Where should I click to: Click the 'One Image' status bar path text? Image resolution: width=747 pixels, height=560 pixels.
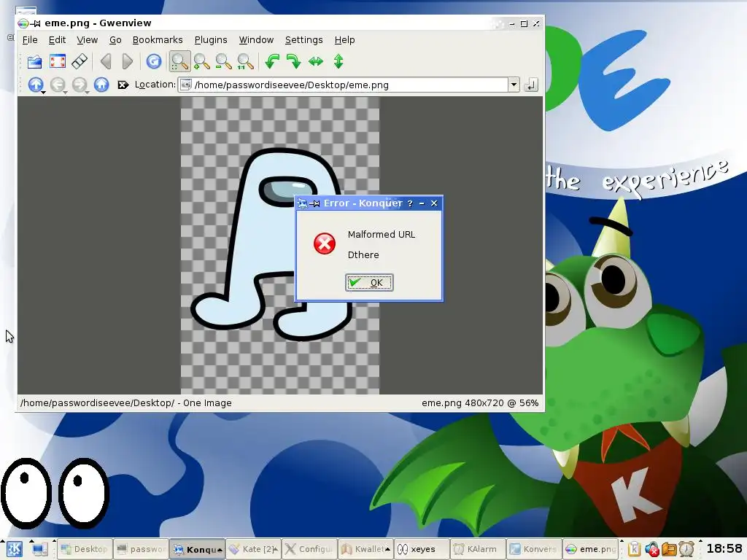(125, 402)
